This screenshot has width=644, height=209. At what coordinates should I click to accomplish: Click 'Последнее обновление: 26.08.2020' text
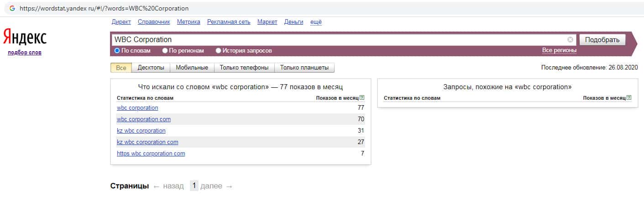[589, 68]
